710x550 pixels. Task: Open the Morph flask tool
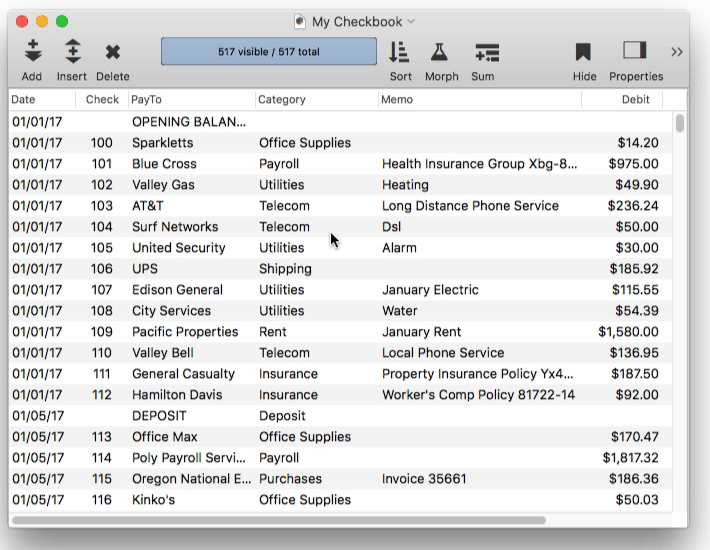pos(439,52)
